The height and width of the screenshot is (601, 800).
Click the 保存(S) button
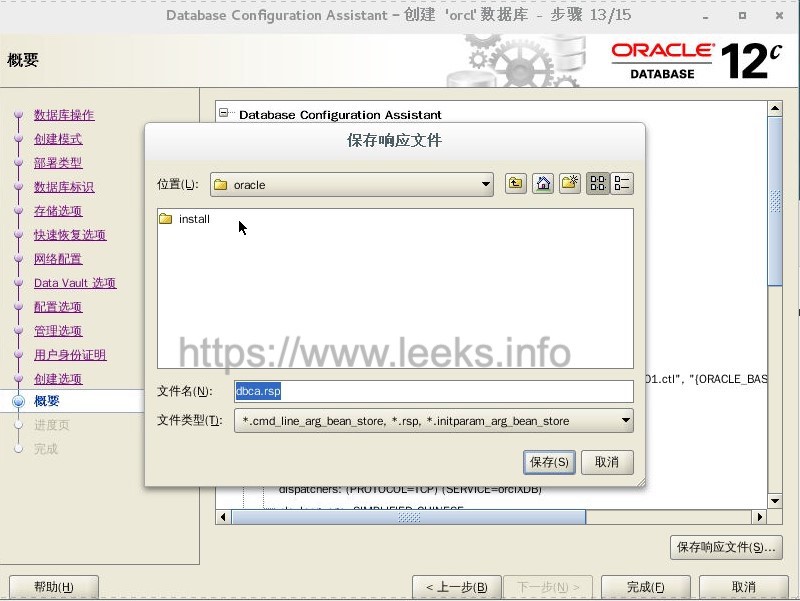549,462
